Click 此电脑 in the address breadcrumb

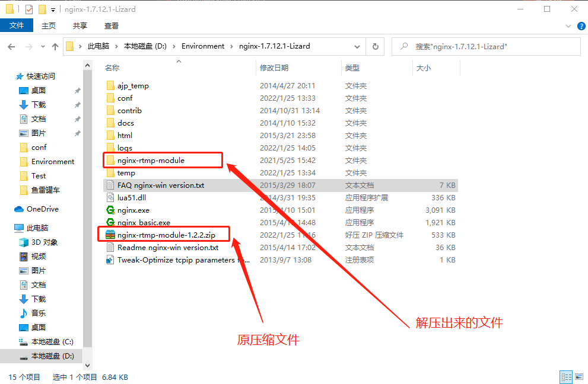[x=98, y=46]
